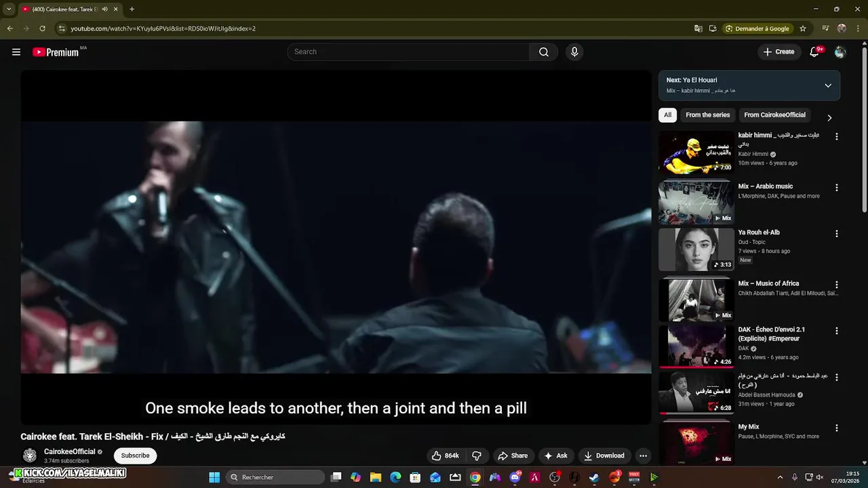Click the video player to pause

[336, 247]
